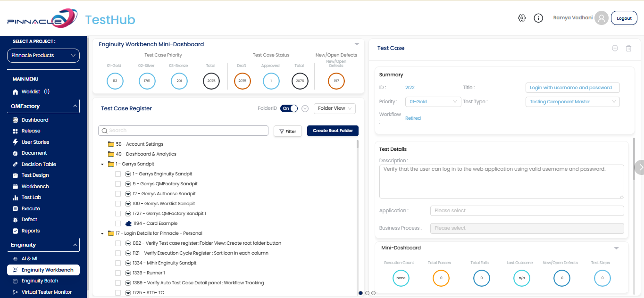Toggle the FolderID switch off
The width and height of the screenshot is (644, 298).
289,108
